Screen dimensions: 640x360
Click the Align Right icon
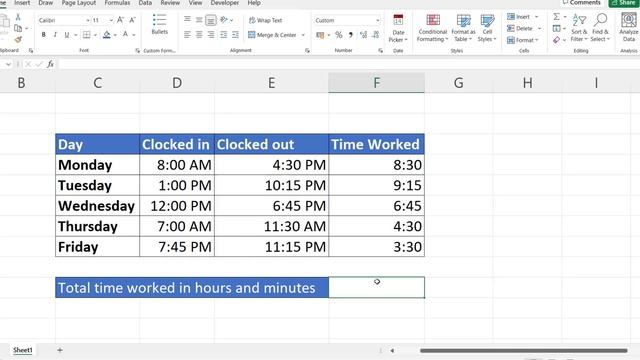(x=211, y=35)
